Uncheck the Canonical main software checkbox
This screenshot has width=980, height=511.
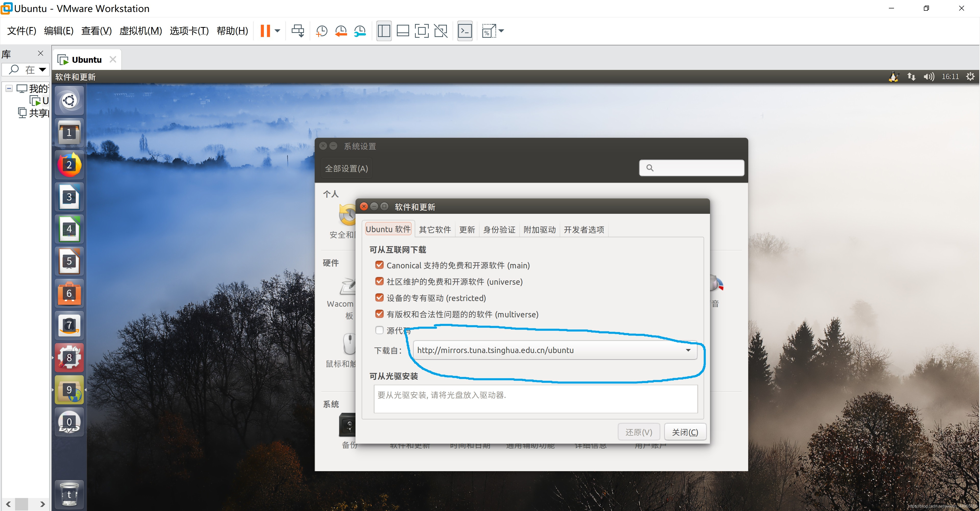coord(379,265)
